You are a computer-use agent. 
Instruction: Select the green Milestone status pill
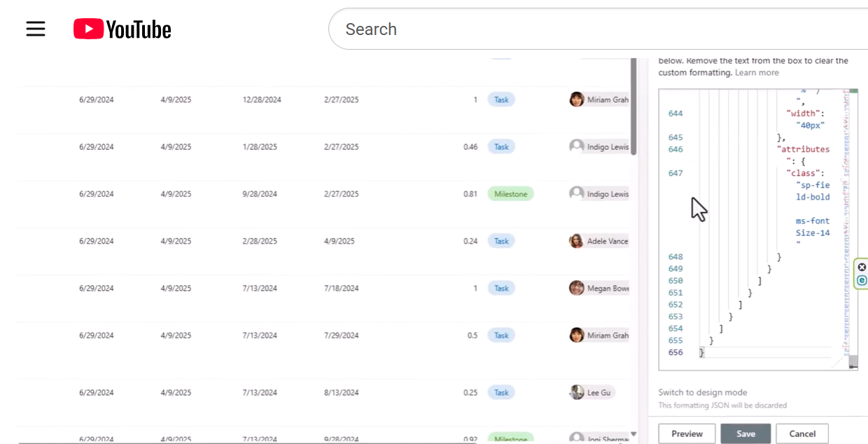click(x=510, y=193)
